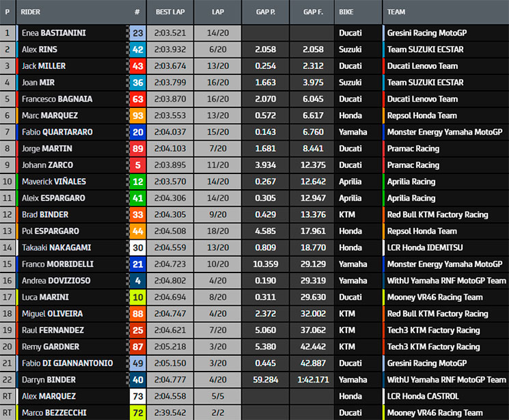Click bike KTM in Oliveira's row
The width and height of the screenshot is (509, 420).
click(x=347, y=314)
